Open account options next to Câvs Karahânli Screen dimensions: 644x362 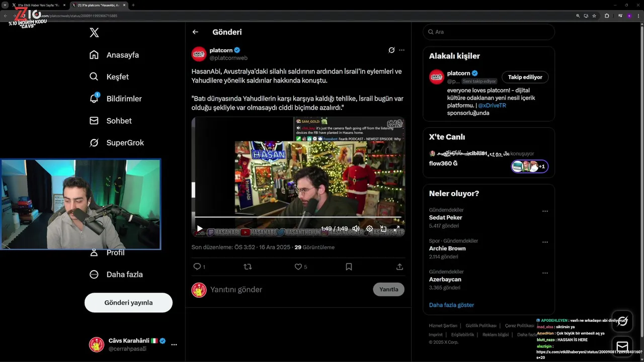174,345
